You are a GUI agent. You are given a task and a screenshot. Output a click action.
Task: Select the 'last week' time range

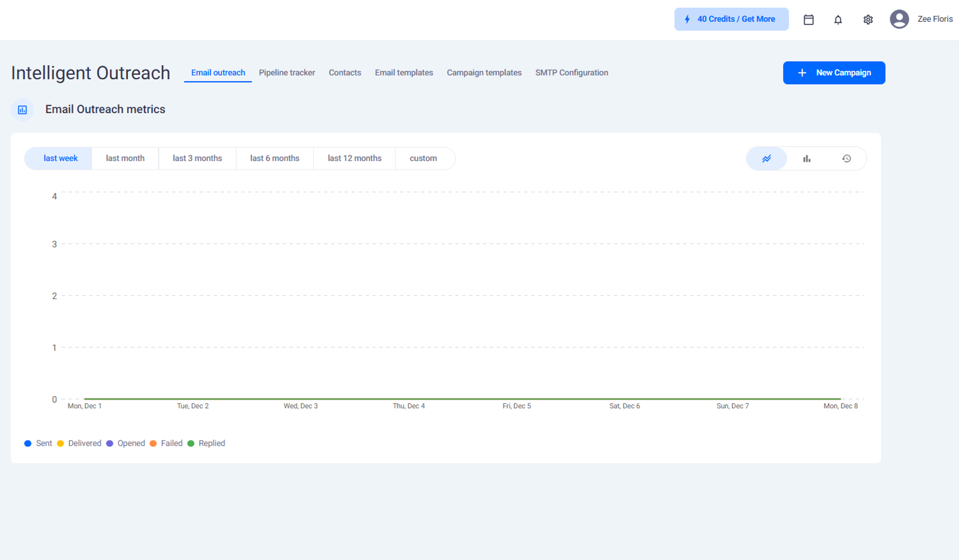(x=60, y=158)
